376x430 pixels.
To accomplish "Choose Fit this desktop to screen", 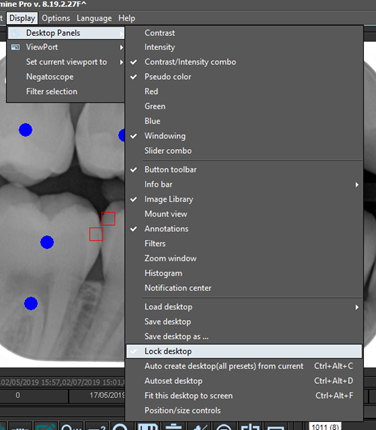I will click(244, 396).
